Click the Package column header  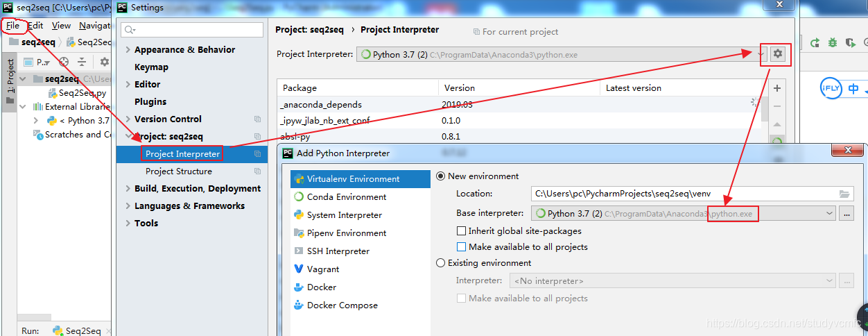coord(358,88)
